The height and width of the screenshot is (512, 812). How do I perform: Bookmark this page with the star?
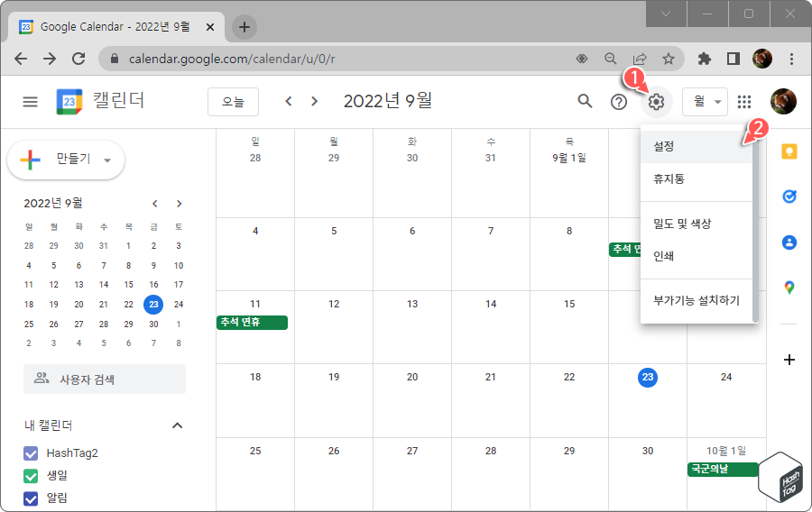(669, 59)
